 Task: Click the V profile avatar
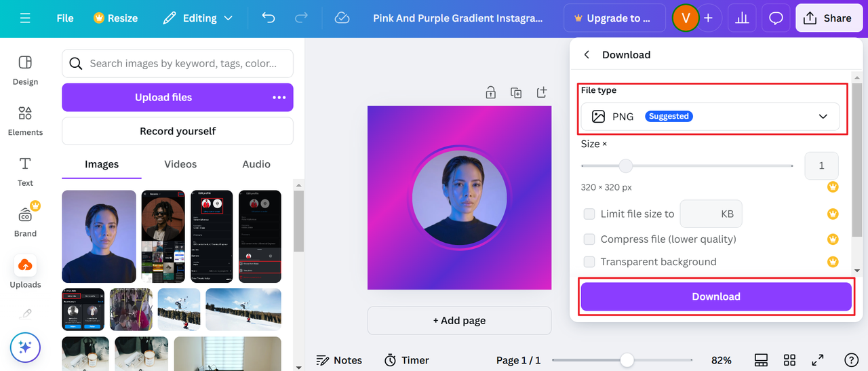[686, 18]
